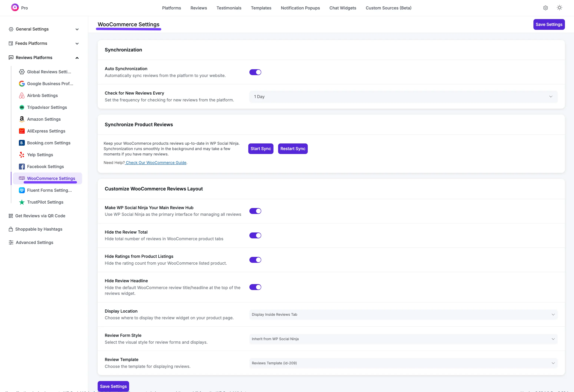The width and height of the screenshot is (574, 392).
Task: Click the Yelp Settings icon
Action: point(22,155)
